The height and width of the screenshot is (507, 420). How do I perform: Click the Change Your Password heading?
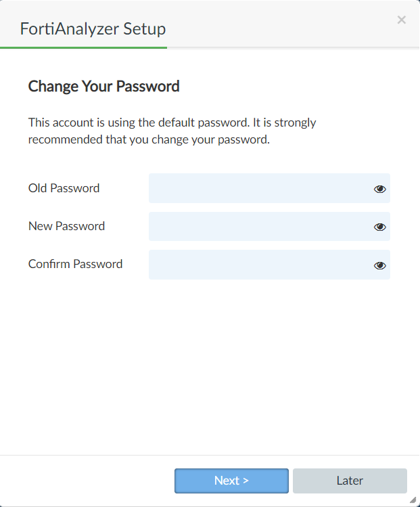103,86
